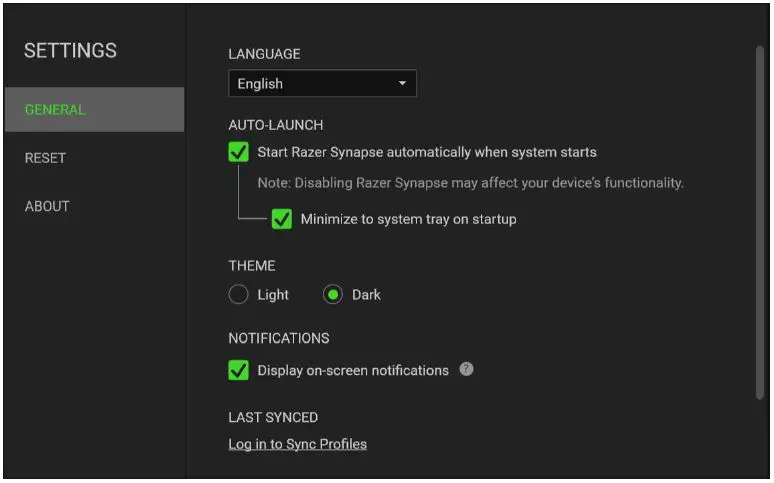Image resolution: width=774 pixels, height=483 pixels.
Task: Uncheck Start Razer Synapse automatically checkbox
Action: (x=239, y=152)
